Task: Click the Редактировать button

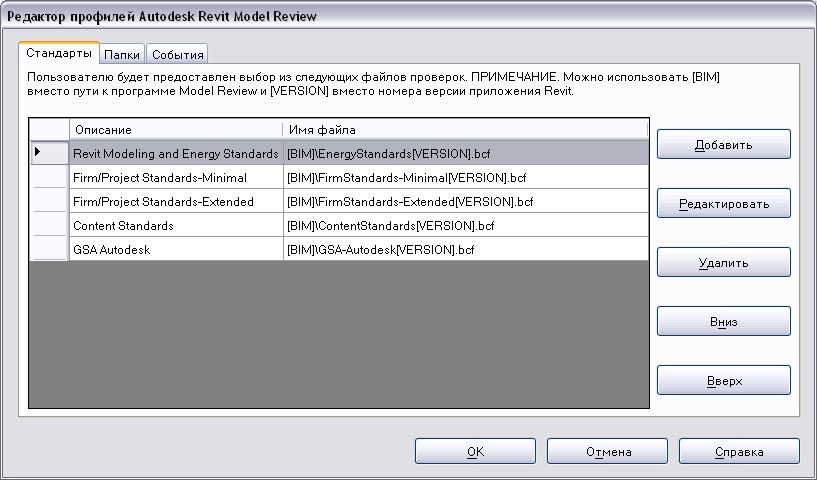Action: [x=723, y=203]
